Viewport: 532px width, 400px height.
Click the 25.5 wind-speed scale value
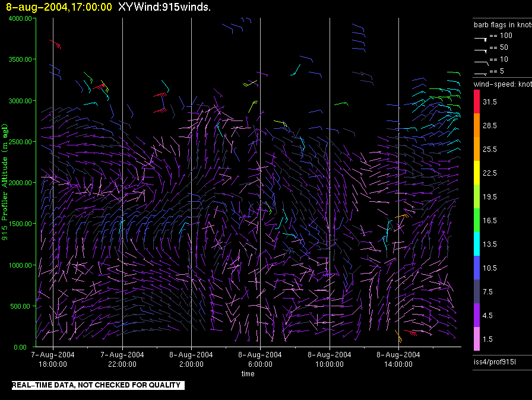coord(490,150)
